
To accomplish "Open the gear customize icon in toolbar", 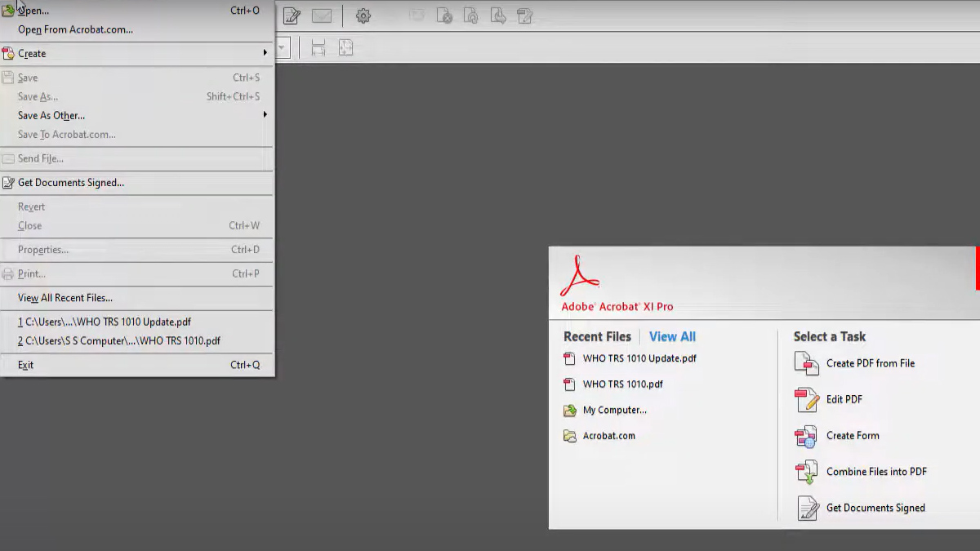I will pos(363,16).
